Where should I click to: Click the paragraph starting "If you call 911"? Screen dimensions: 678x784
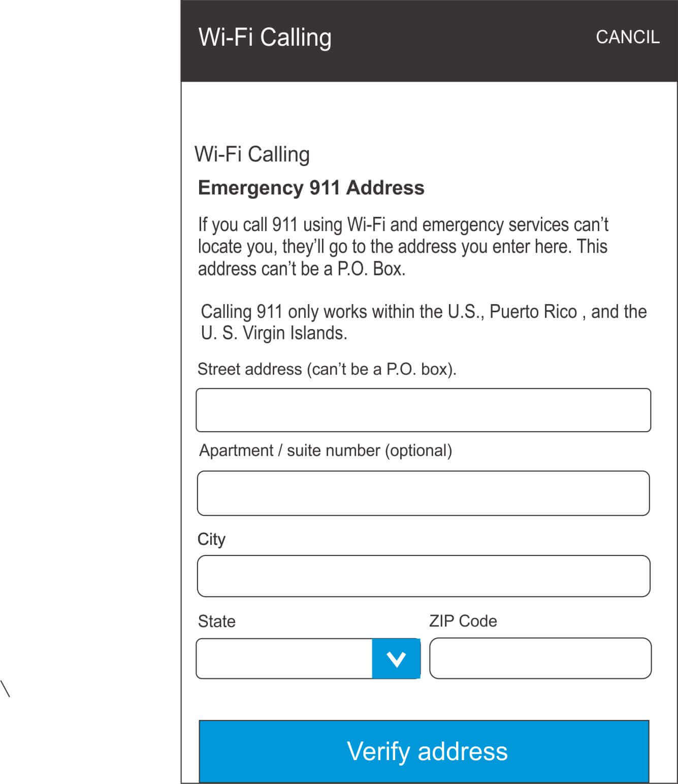pyautogui.click(x=403, y=247)
